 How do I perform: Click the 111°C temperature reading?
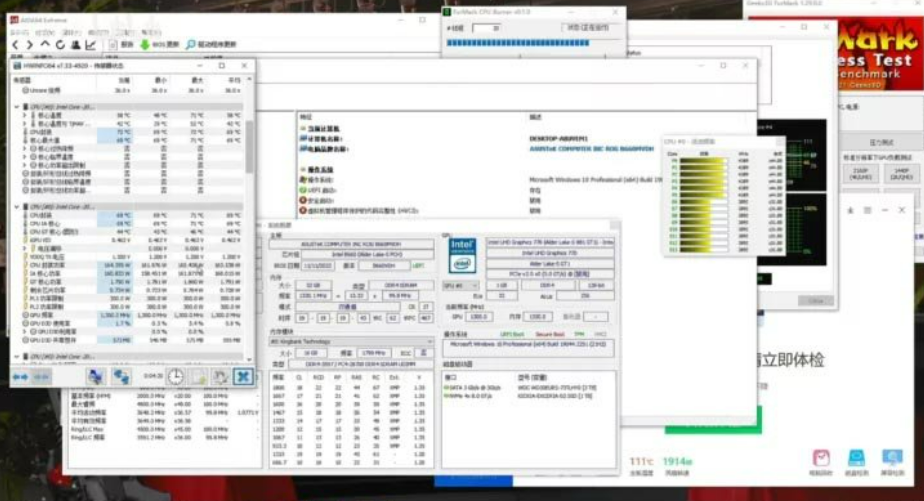pyautogui.click(x=642, y=462)
